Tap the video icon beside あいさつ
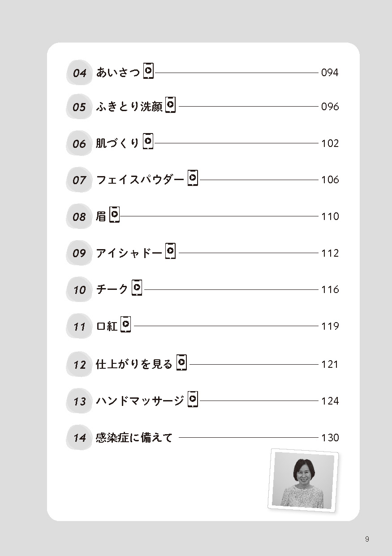The image size is (392, 556). point(148,71)
